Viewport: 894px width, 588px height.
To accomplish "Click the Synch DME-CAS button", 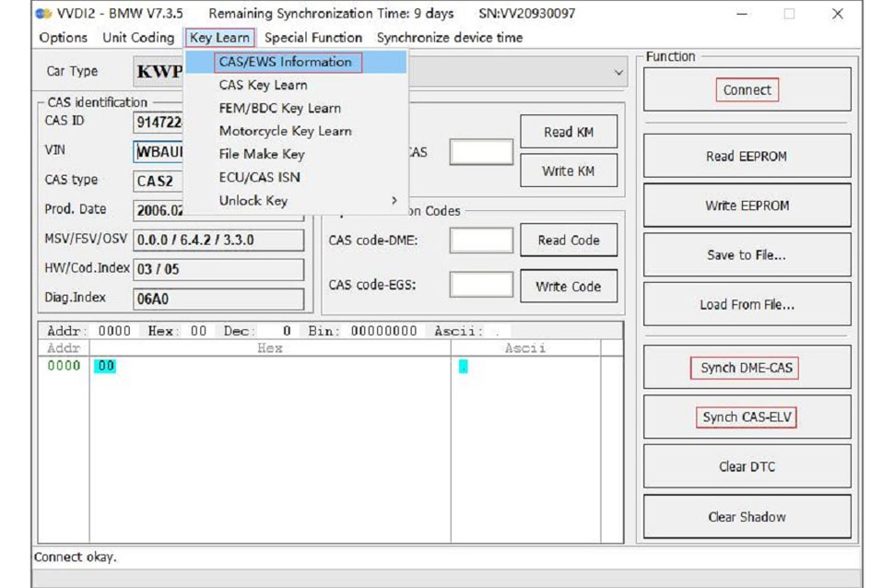I will 747,368.
